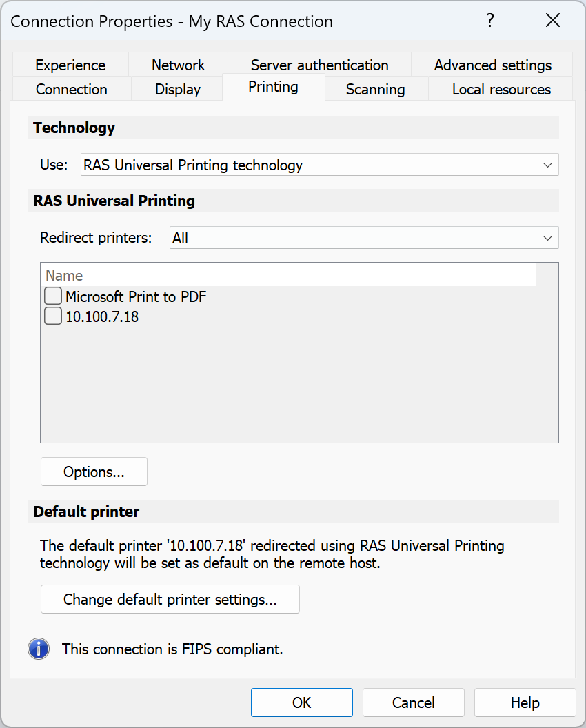Open Change default printer settings
Image resolution: width=586 pixels, height=728 pixels.
(x=170, y=600)
